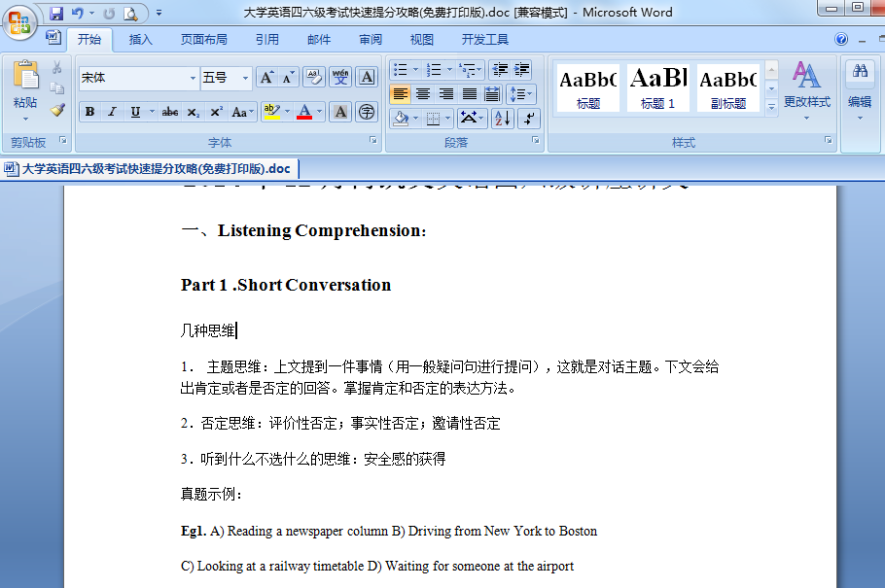Open Word Help question mark

click(841, 39)
